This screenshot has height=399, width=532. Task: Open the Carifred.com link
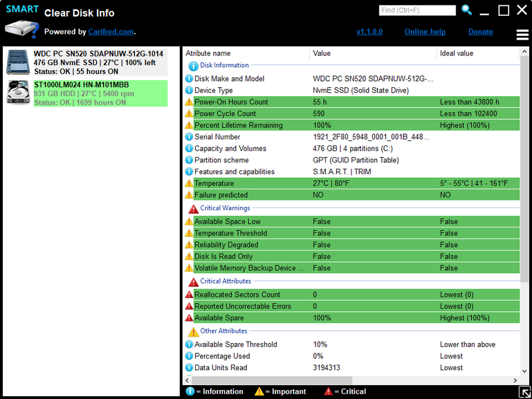point(111,32)
